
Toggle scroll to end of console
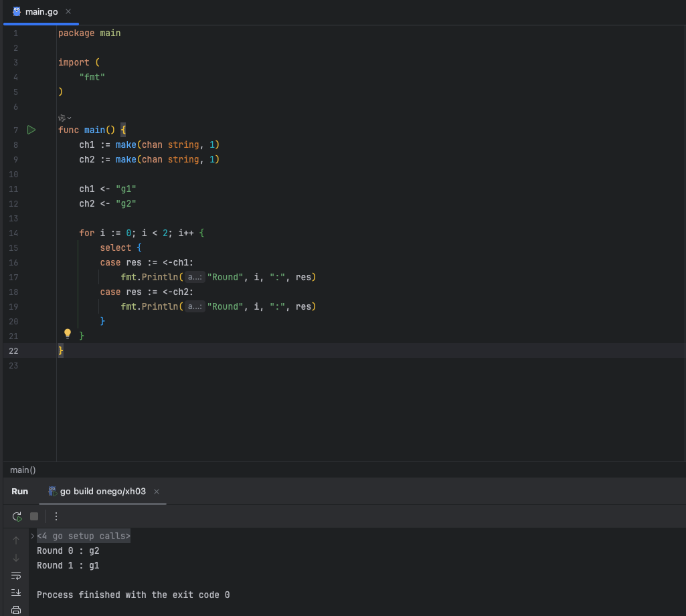click(x=16, y=593)
